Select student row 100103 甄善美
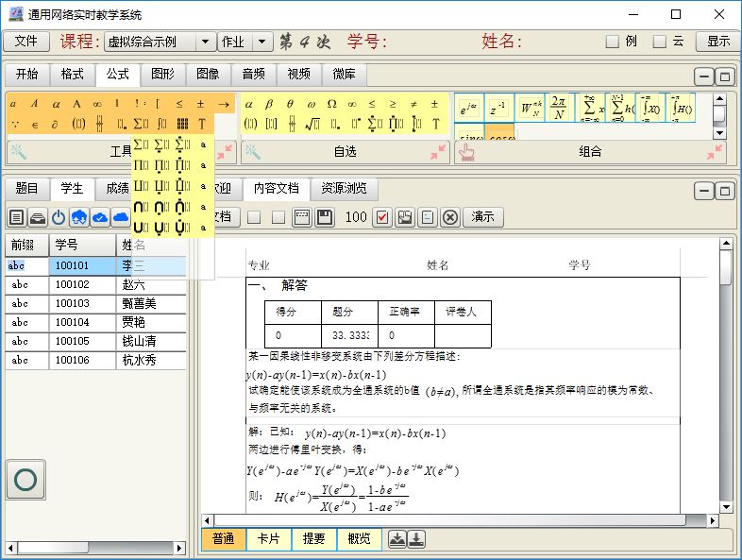This screenshot has width=742, height=560. pos(95,303)
